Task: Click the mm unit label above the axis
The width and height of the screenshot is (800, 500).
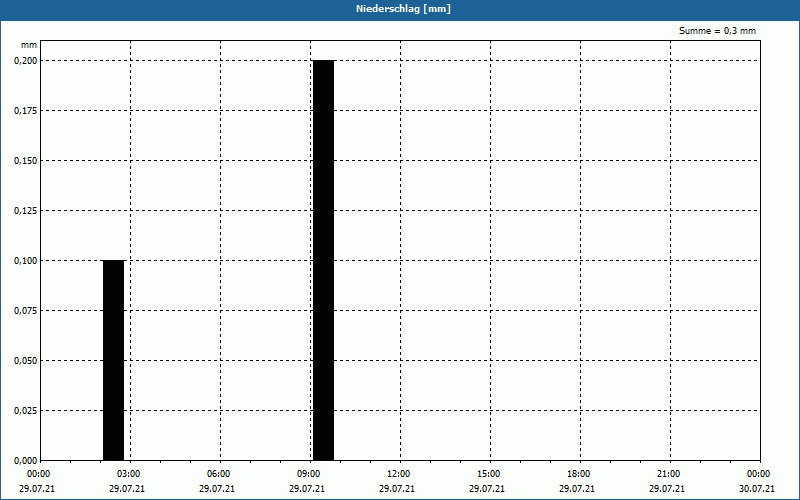Action: tap(29, 45)
